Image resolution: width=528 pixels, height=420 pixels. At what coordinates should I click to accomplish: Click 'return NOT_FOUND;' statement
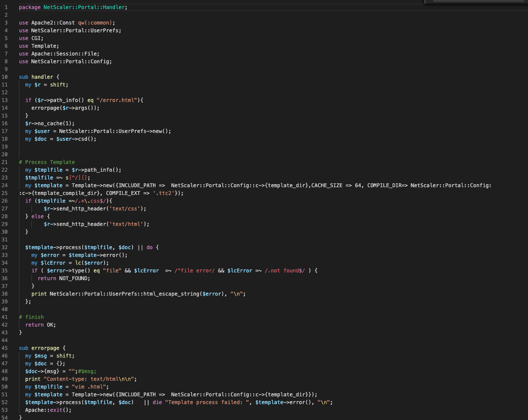(64, 278)
